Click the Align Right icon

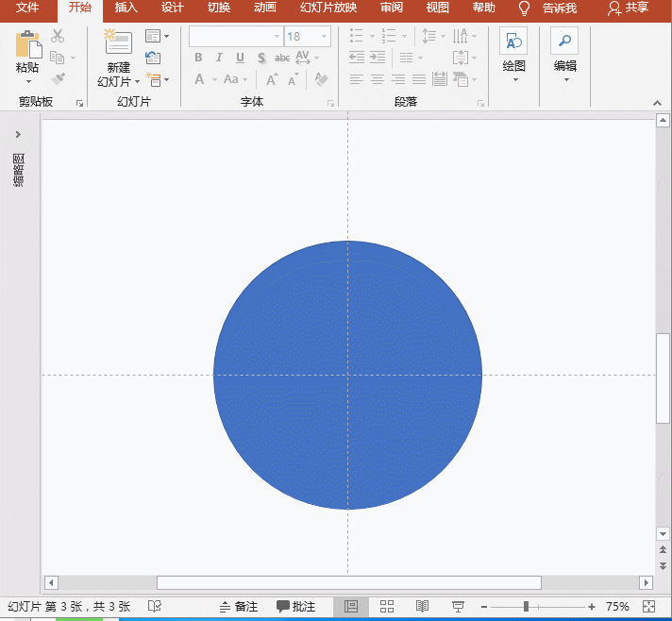398,79
